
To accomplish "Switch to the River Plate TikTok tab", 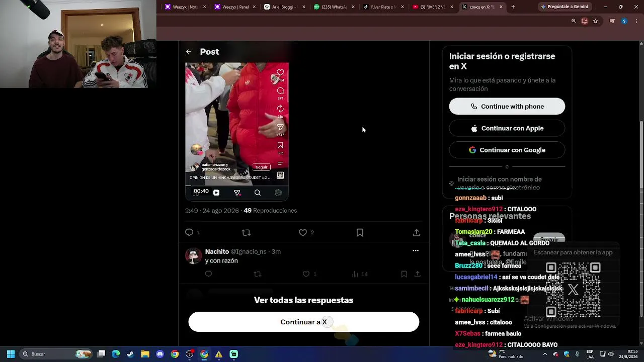I will pos(384,7).
